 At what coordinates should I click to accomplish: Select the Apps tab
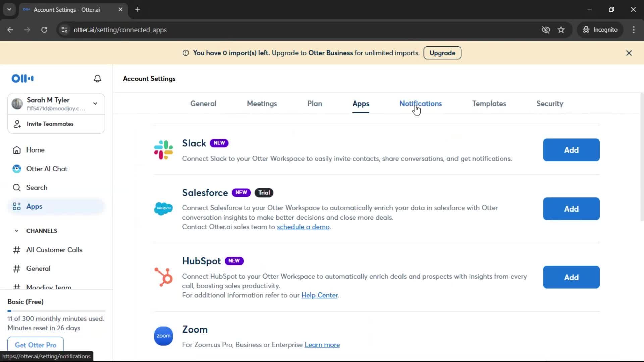(x=361, y=104)
